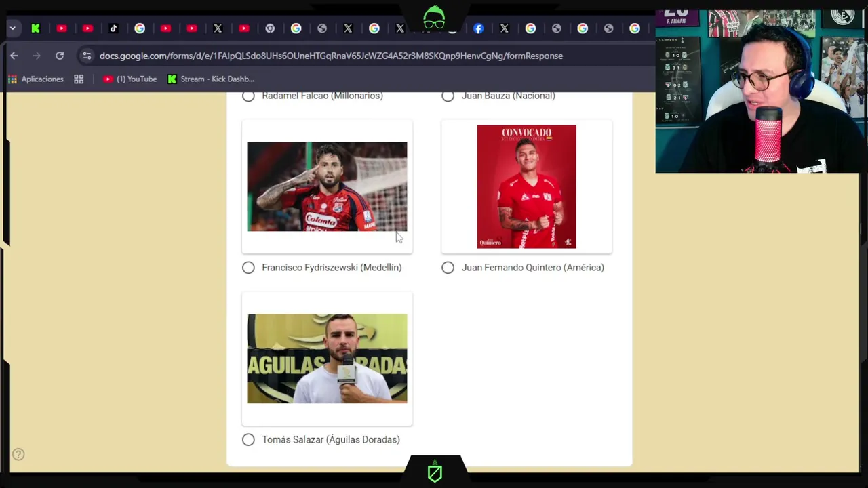Click the Fydriszewski Medellín player photo
Screen dimensions: 868x488
327,186
